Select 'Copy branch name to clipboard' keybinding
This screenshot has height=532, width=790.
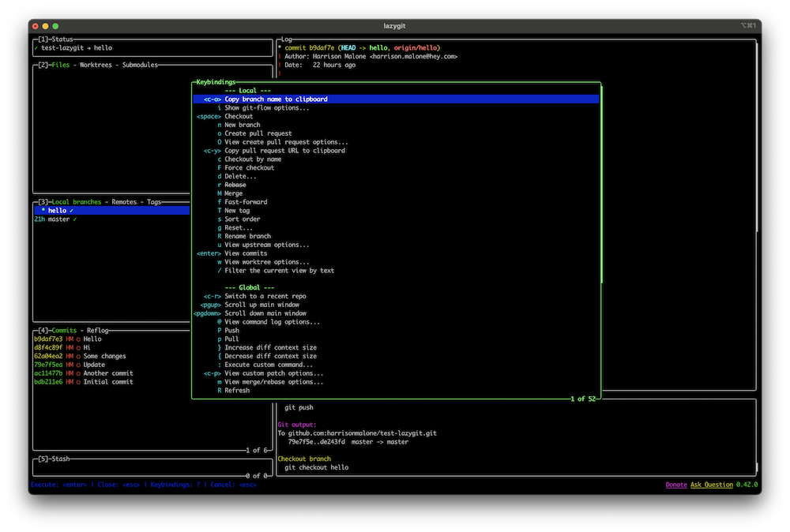276,99
